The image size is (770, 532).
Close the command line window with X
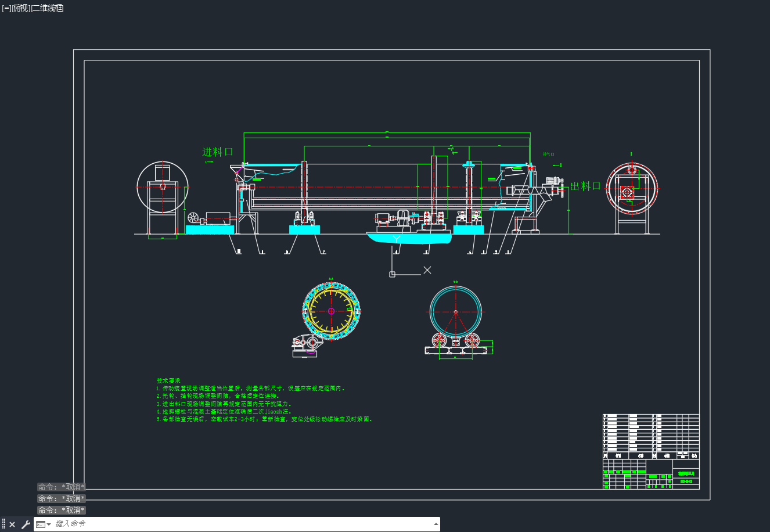(x=12, y=524)
